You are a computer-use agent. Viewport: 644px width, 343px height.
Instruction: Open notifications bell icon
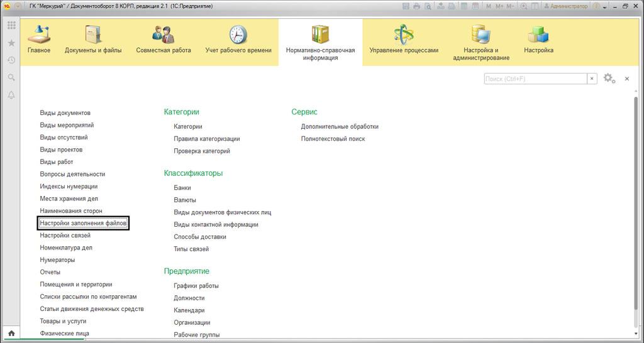click(11, 95)
